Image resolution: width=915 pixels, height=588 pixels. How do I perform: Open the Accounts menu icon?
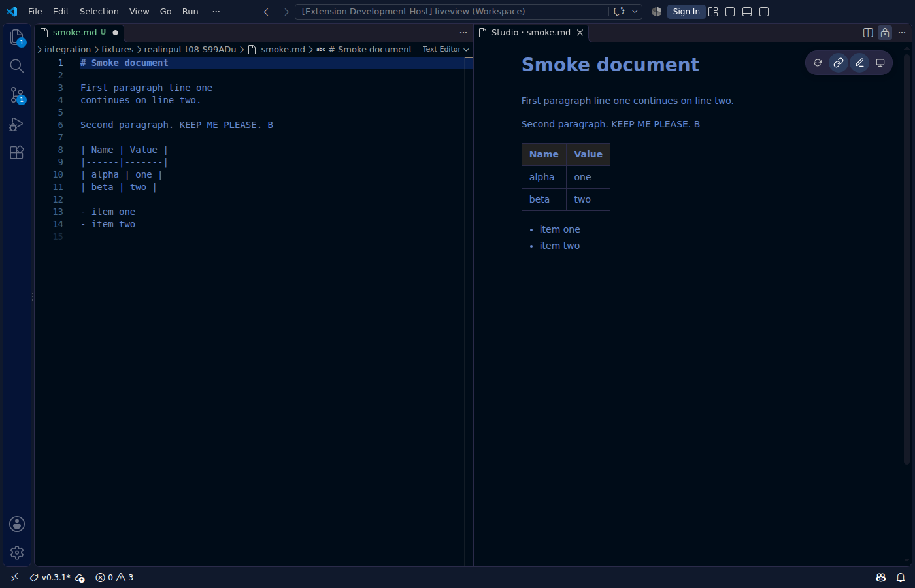(17, 524)
